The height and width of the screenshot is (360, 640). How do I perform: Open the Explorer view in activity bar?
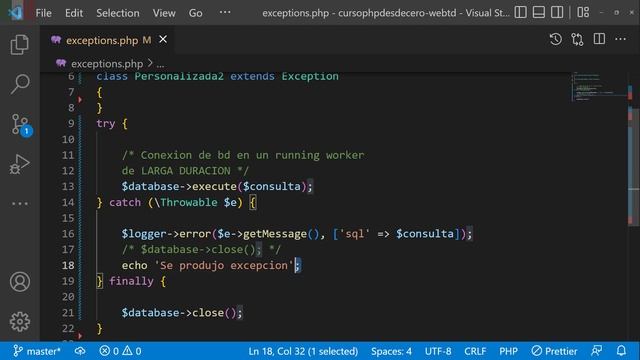click(x=20, y=44)
